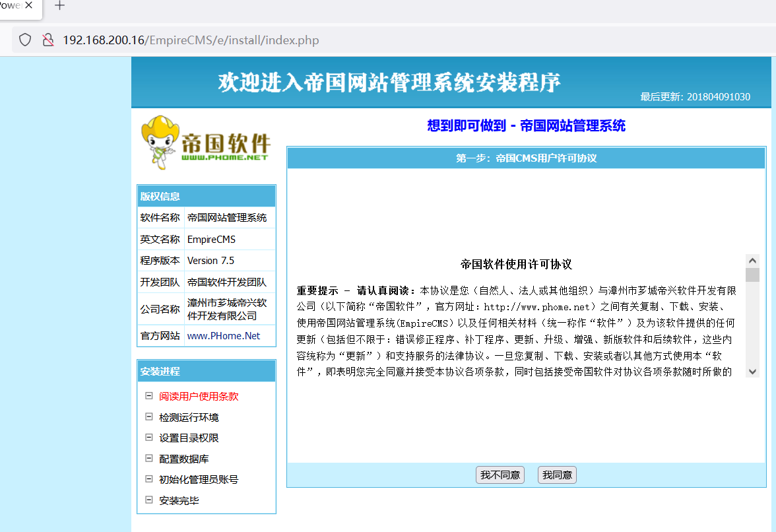Click box icon beside 设置目录权限
Image resolution: width=776 pixels, height=532 pixels.
tap(148, 438)
